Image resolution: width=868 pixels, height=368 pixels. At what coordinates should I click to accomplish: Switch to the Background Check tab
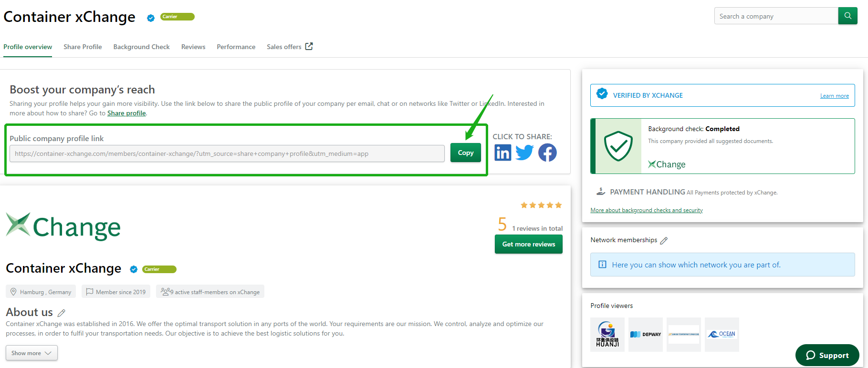tap(141, 47)
